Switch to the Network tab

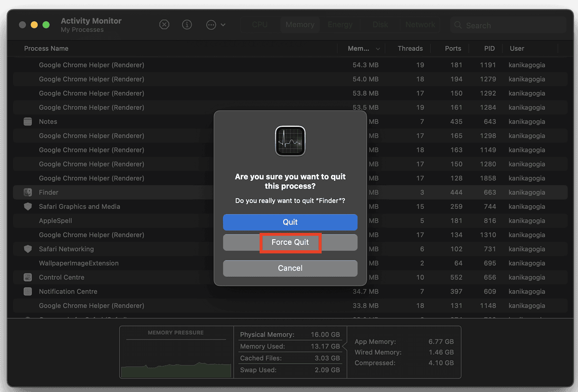coord(420,25)
